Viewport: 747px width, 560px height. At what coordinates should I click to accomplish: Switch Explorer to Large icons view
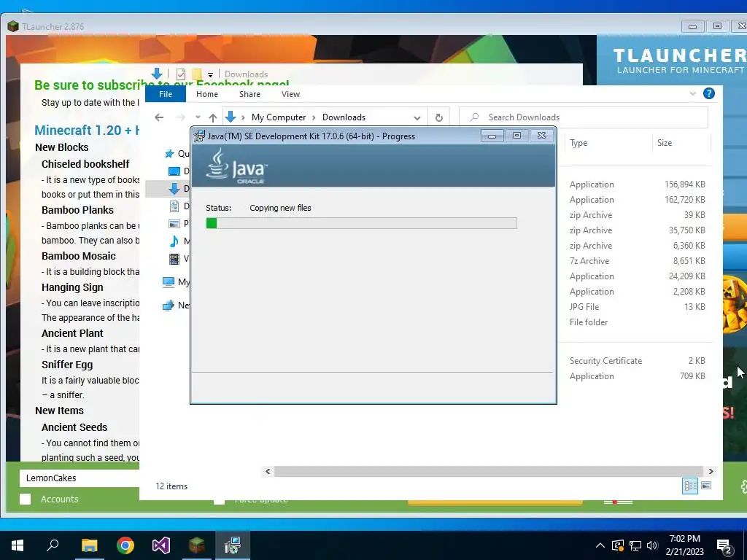[x=706, y=486]
